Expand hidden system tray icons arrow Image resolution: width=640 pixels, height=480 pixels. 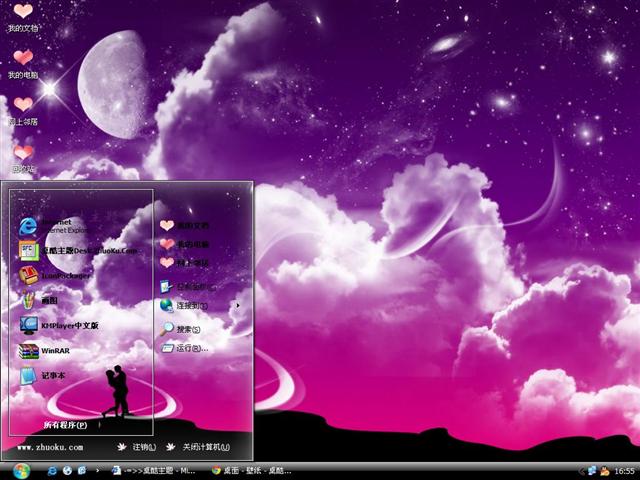coord(582,471)
